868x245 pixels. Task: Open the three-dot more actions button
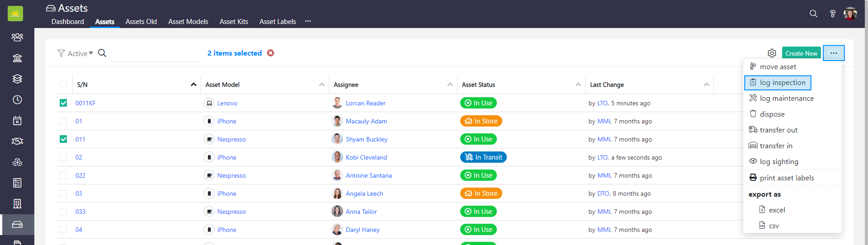click(x=833, y=53)
